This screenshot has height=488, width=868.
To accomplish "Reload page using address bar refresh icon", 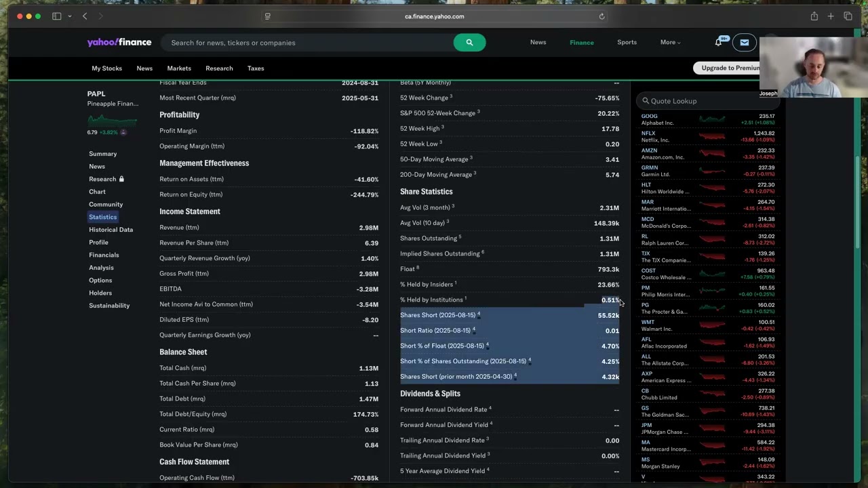I will (601, 16).
